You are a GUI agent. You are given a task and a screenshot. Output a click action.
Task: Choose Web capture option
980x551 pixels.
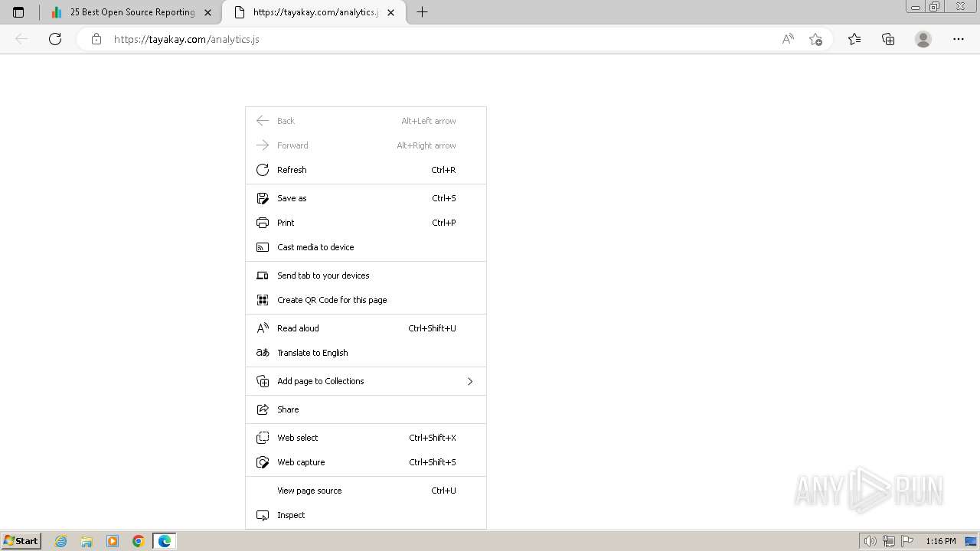point(366,462)
